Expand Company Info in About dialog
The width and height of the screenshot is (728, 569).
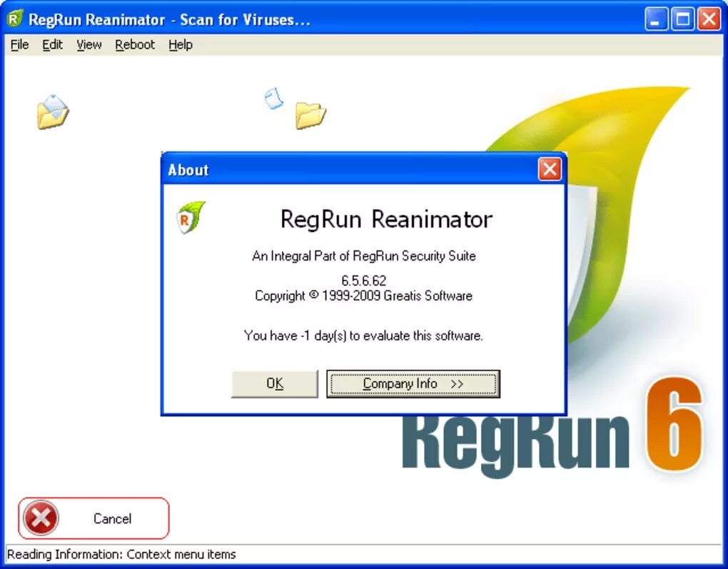click(x=413, y=383)
